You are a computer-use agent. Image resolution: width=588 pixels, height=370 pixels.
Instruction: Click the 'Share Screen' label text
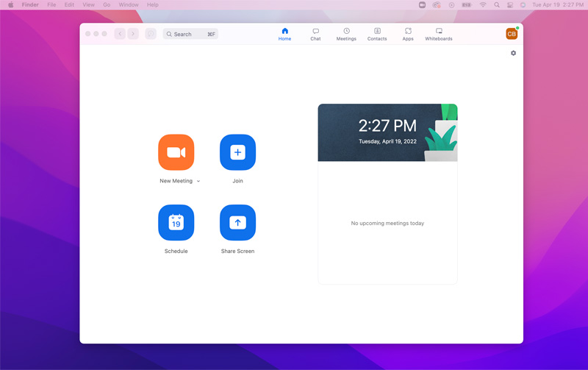pyautogui.click(x=237, y=251)
